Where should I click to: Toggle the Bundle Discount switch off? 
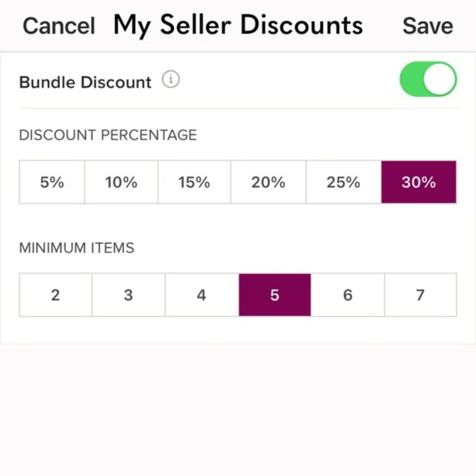(x=428, y=79)
